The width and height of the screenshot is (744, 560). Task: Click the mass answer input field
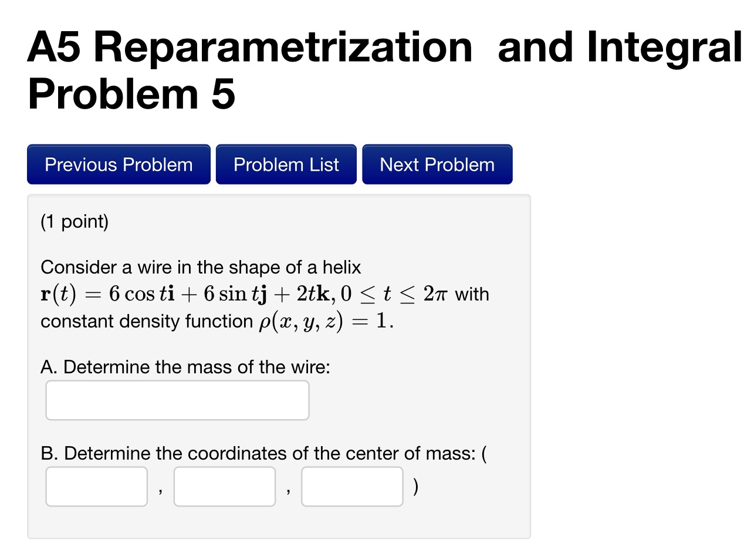coord(177,400)
